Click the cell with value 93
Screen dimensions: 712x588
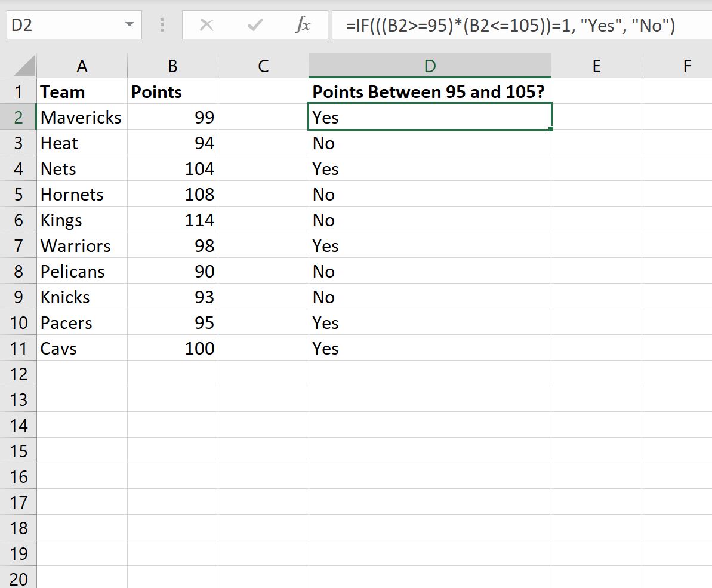click(x=172, y=297)
